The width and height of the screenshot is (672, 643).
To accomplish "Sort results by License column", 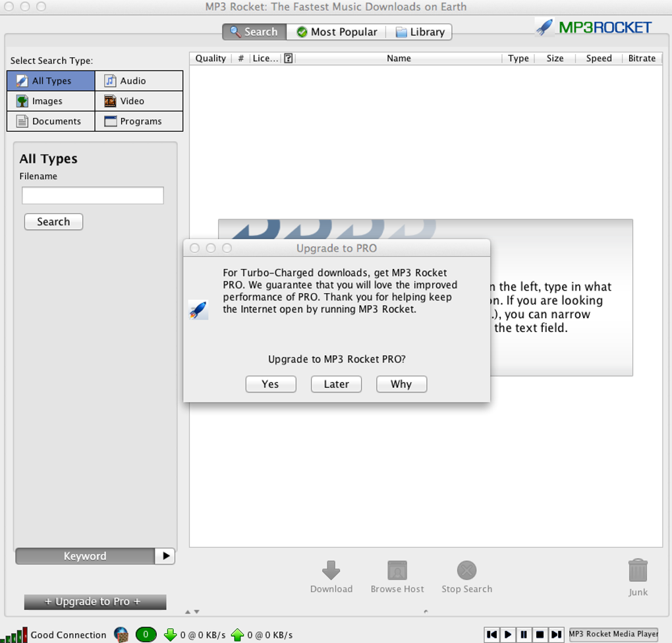I will click(x=266, y=58).
